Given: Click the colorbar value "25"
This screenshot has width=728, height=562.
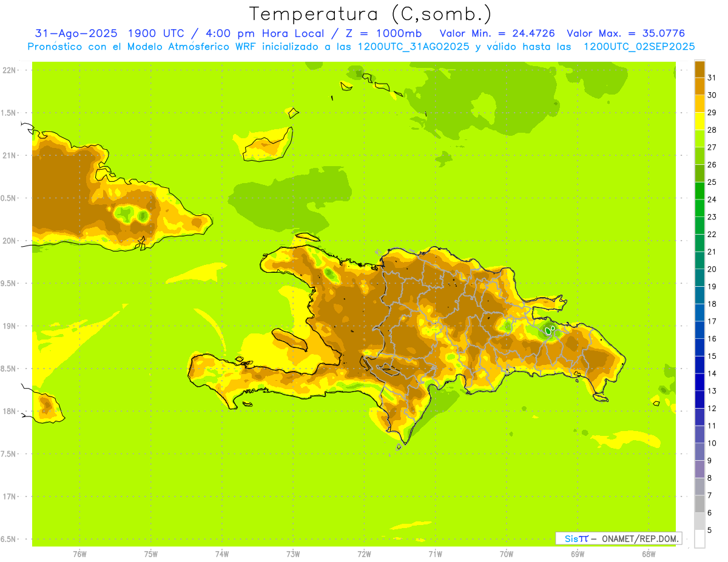Looking at the screenshot, I should tap(712, 182).
